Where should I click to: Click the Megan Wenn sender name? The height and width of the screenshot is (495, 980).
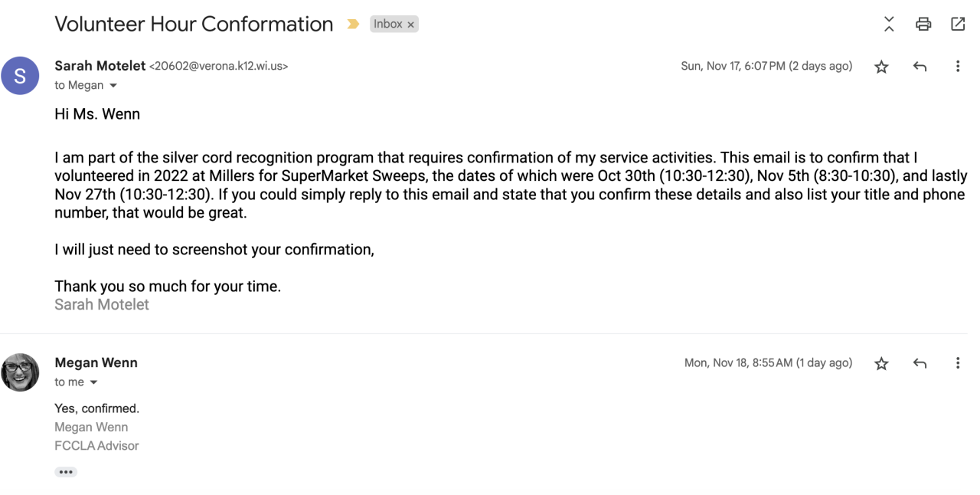(x=96, y=363)
